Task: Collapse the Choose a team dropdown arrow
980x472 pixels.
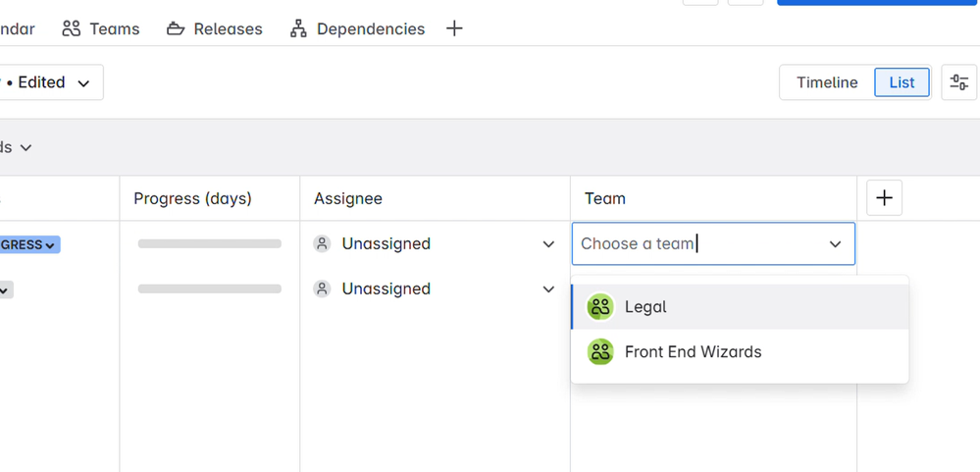Action: pos(835,244)
